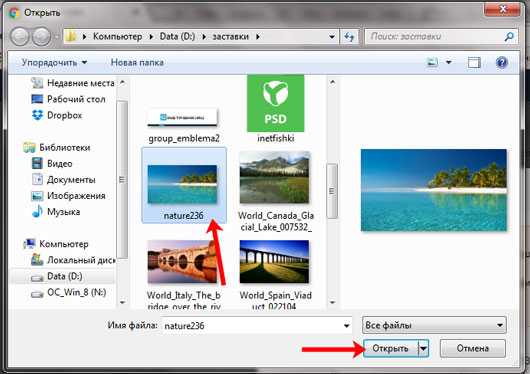Click the file list vertical scrollbar thumb
Viewport: 530px width, 374px height.
[x=332, y=191]
